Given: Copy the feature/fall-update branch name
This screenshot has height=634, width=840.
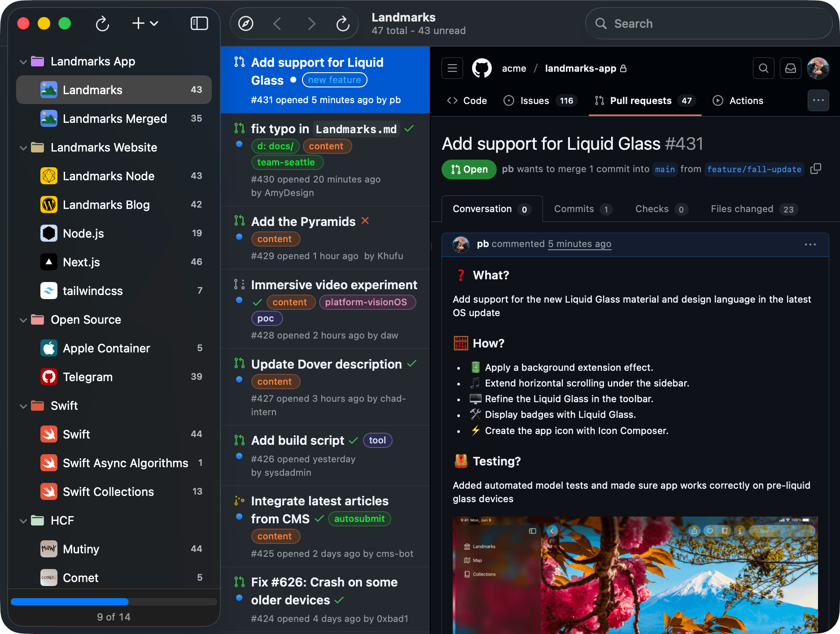Looking at the screenshot, I should pyautogui.click(x=816, y=169).
